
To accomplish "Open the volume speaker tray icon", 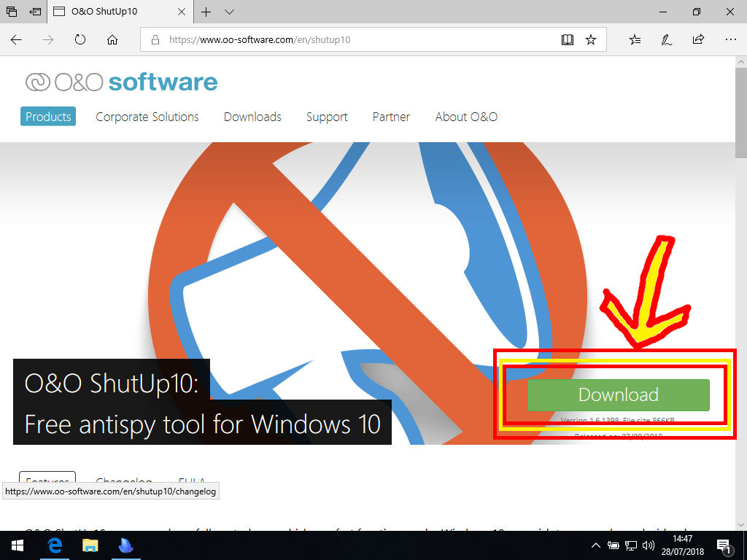I will point(648,545).
